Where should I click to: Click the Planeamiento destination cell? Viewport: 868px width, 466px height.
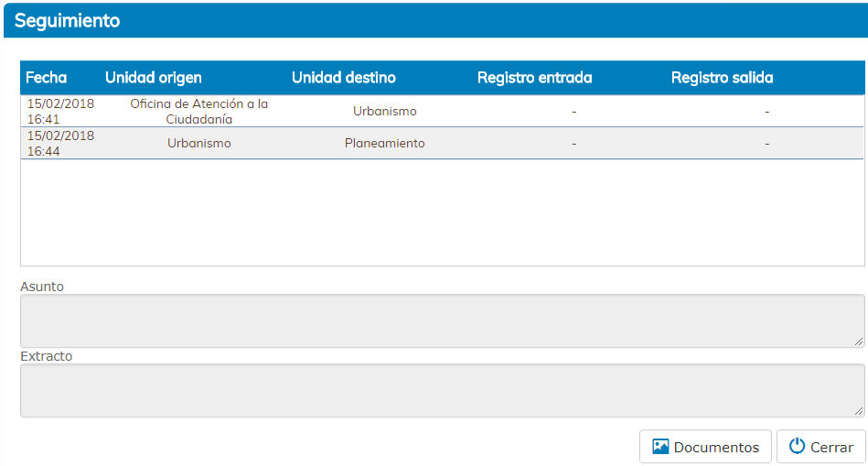click(x=385, y=144)
